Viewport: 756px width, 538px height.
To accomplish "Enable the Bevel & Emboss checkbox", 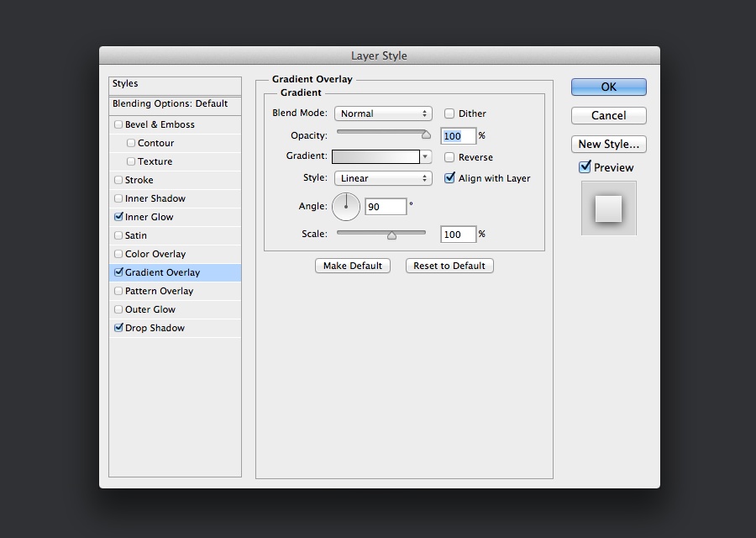I will tap(118, 124).
